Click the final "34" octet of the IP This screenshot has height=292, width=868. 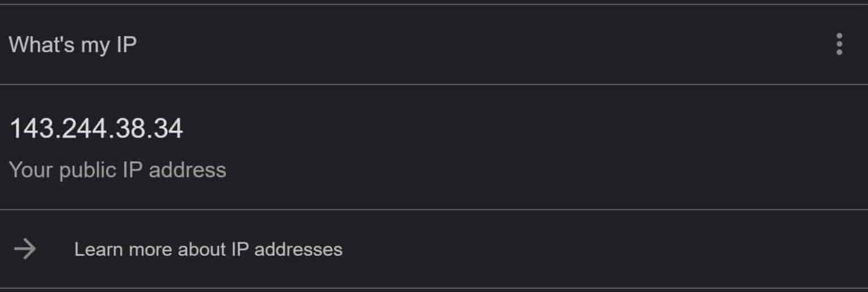(169, 129)
